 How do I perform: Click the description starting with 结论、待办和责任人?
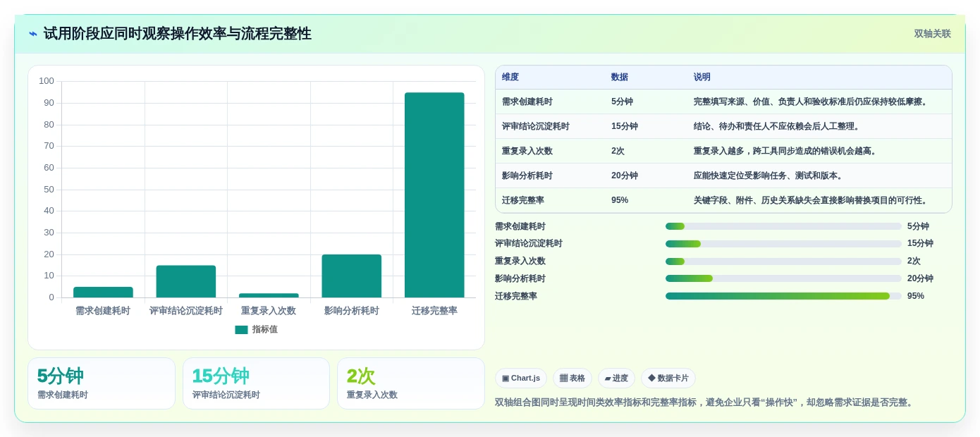point(778,126)
